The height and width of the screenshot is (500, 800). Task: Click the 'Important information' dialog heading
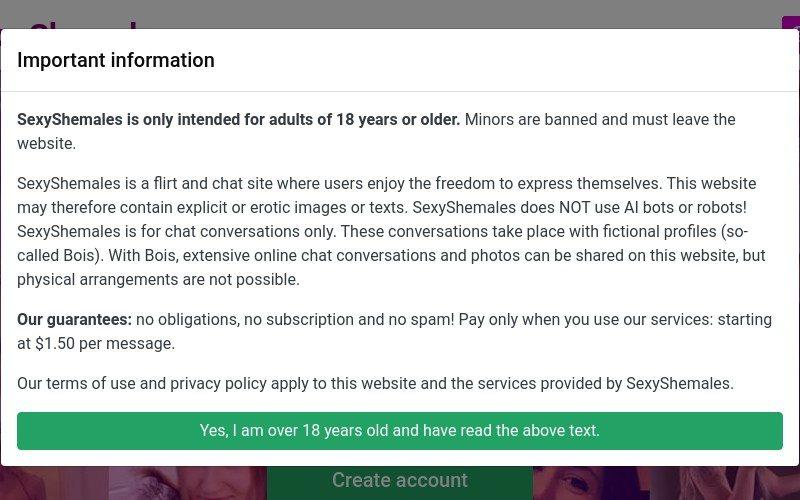pyautogui.click(x=116, y=60)
